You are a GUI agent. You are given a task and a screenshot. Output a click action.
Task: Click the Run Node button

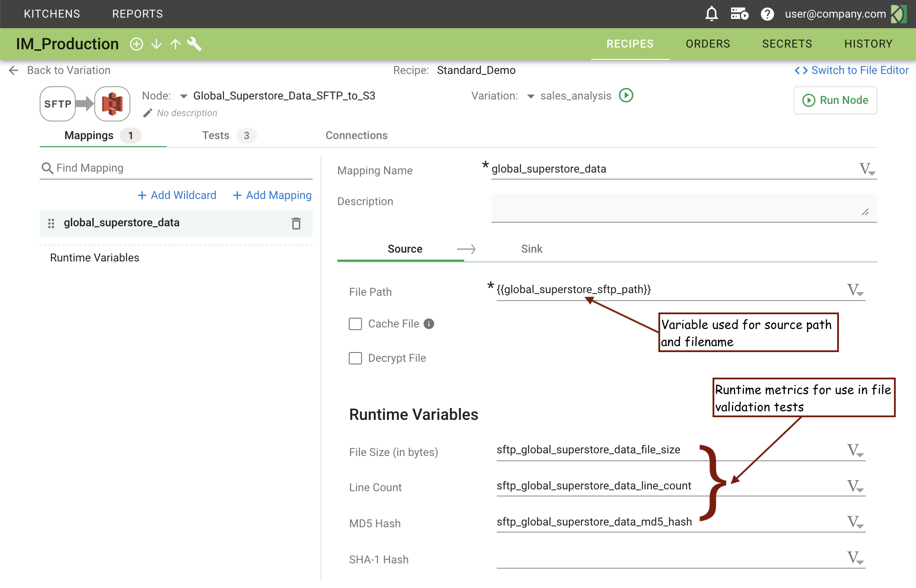[835, 100]
